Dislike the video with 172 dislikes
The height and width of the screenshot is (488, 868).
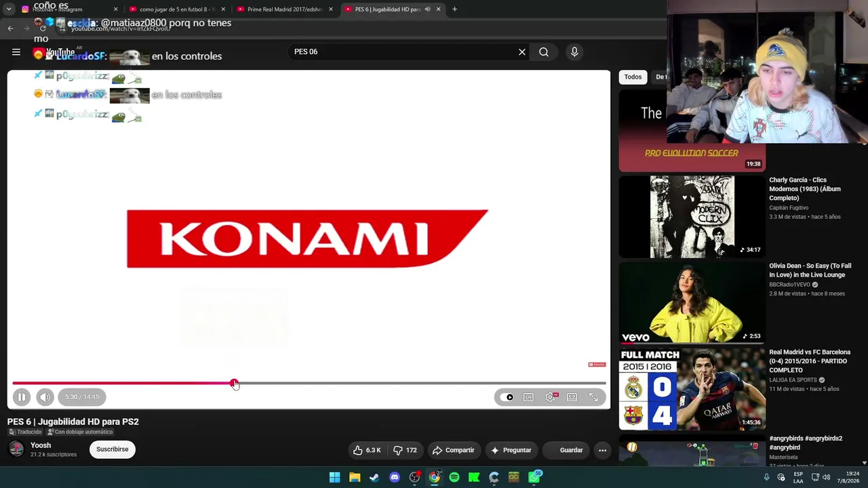coord(406,450)
